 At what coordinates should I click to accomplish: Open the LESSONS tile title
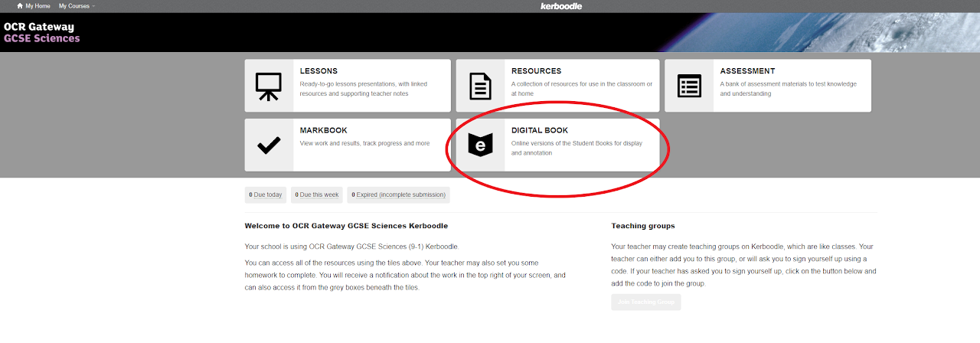[x=318, y=71]
